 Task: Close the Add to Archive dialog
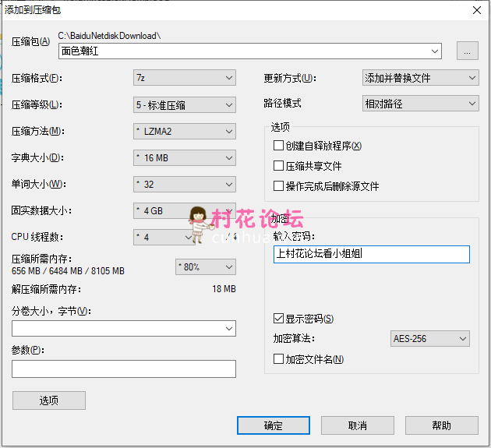pyautogui.click(x=475, y=10)
